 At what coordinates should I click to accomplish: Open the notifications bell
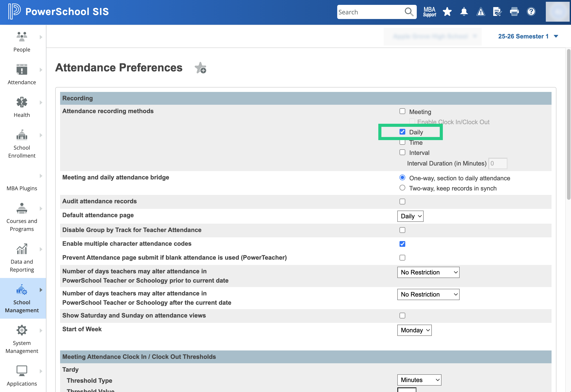coord(464,11)
